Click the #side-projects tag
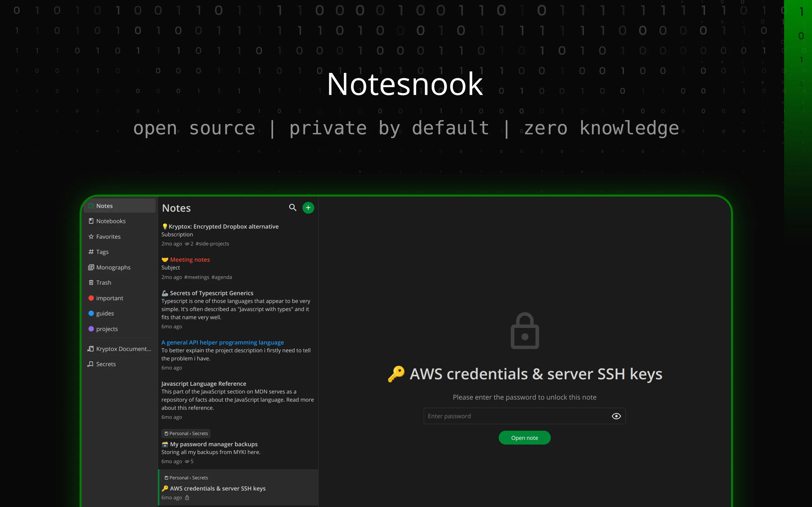The image size is (812, 507). point(212,244)
